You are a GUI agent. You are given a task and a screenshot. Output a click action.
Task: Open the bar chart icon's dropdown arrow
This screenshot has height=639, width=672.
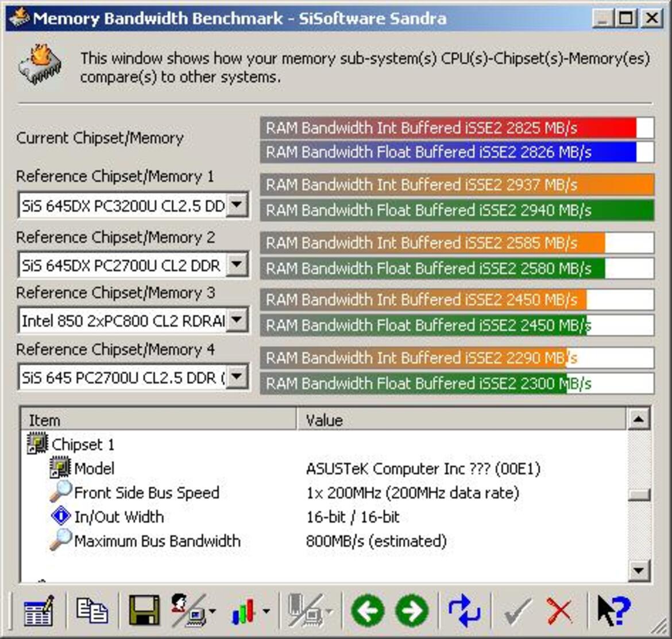[266, 611]
